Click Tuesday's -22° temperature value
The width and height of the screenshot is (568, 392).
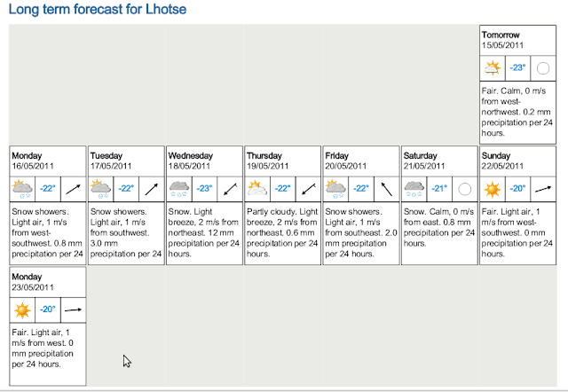click(127, 188)
